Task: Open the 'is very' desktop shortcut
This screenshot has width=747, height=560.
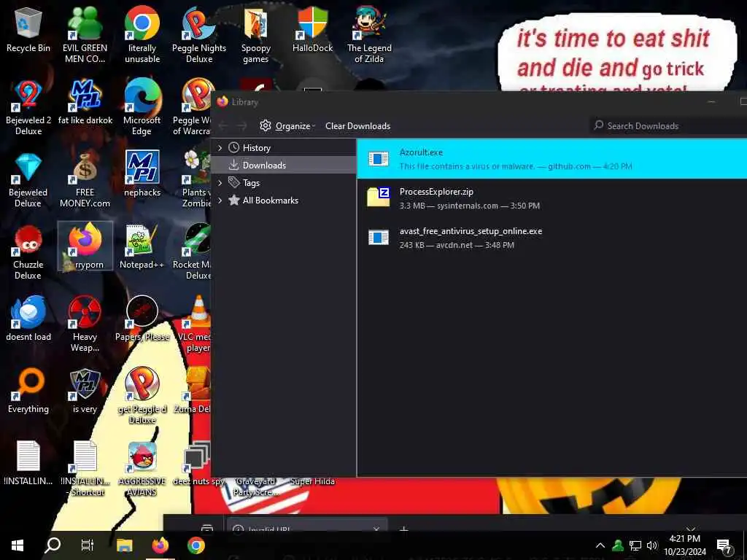Action: click(85, 391)
